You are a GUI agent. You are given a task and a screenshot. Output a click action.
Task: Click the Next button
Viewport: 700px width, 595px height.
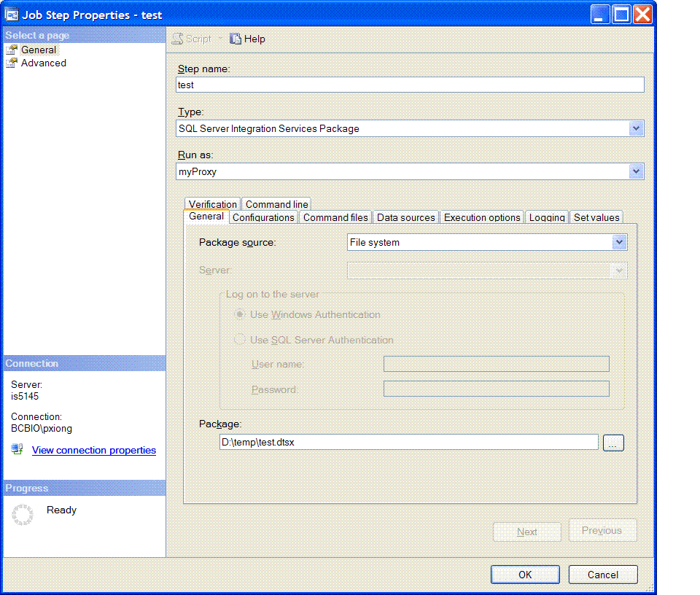(526, 532)
